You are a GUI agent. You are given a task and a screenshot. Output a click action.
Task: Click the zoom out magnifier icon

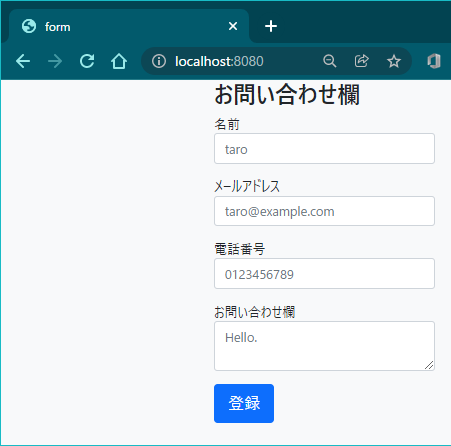pos(330,61)
